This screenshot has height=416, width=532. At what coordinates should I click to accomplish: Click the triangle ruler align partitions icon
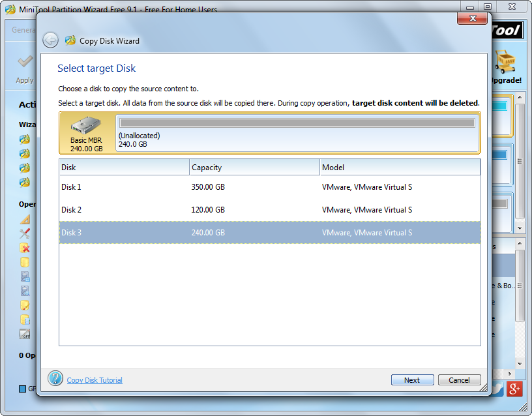[x=25, y=219]
